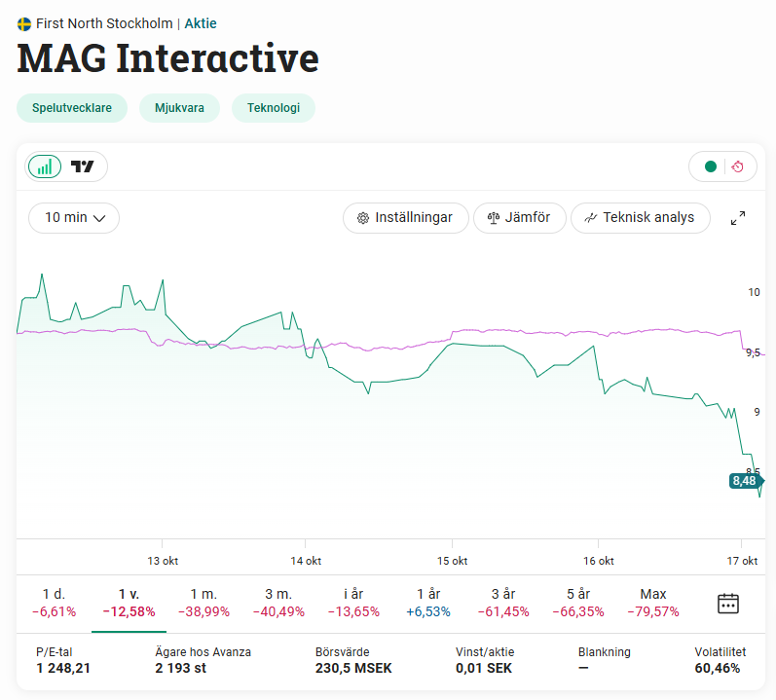Toggle the green realtime indicator dot
776x700 pixels.
pos(711,166)
